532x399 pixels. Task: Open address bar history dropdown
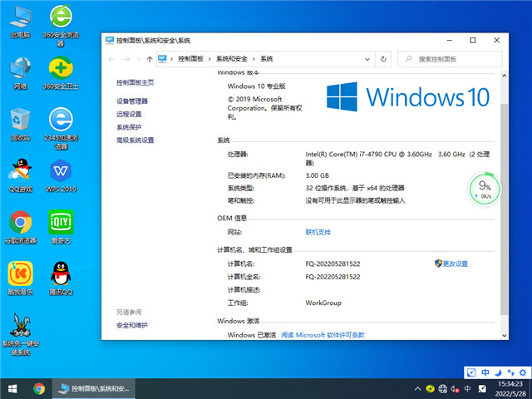point(367,59)
